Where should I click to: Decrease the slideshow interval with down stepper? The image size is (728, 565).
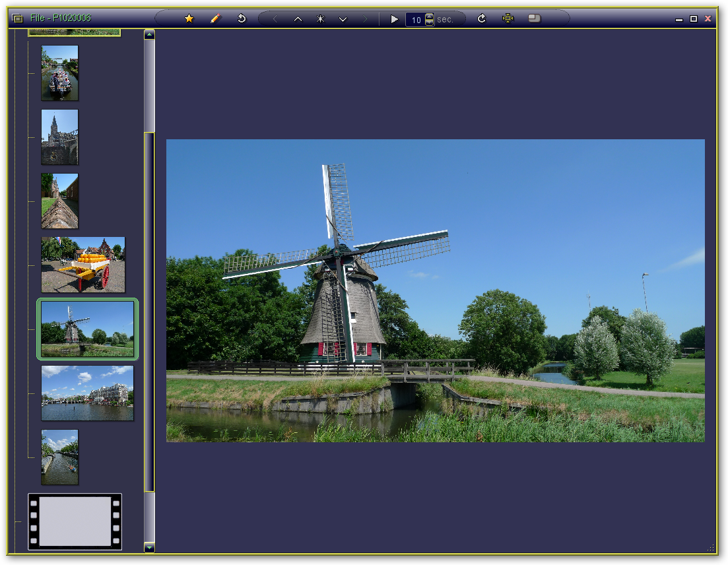[x=430, y=22]
